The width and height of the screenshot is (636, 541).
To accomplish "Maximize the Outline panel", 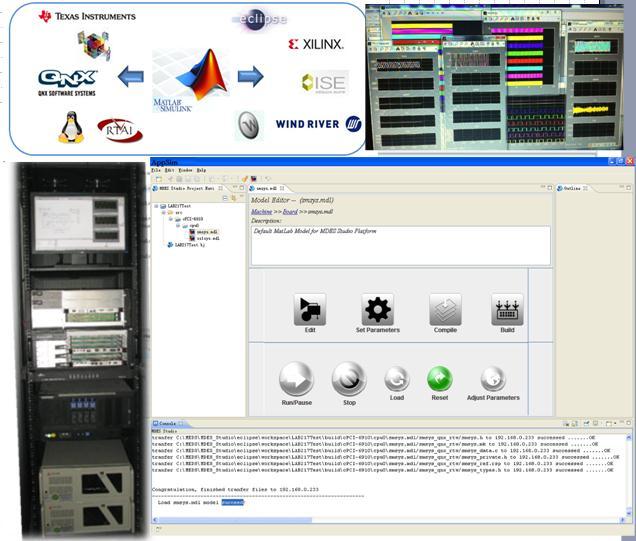I will (x=630, y=188).
